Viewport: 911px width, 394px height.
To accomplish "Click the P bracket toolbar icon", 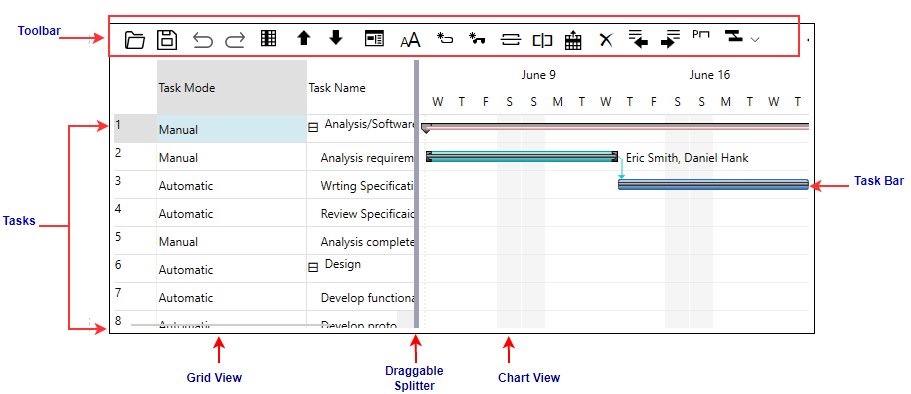I will (x=701, y=35).
